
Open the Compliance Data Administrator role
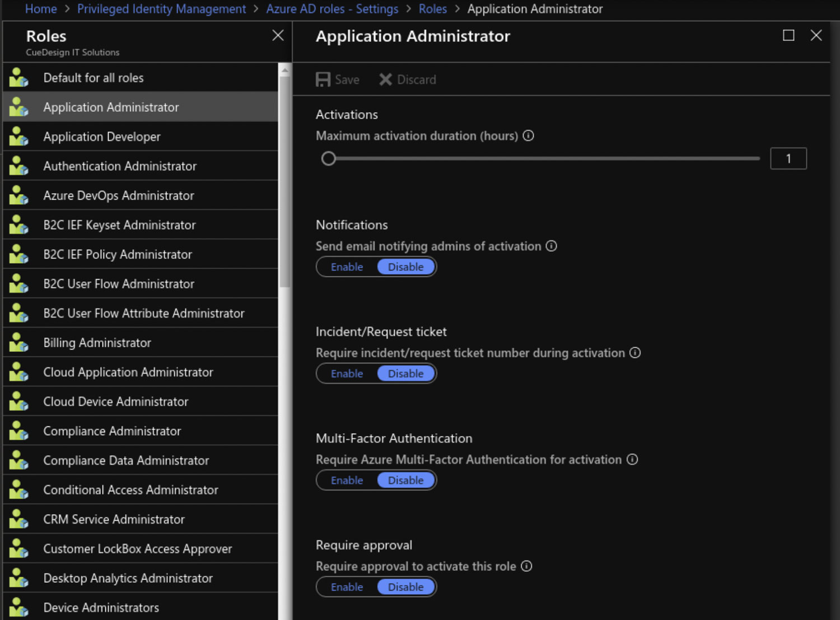(x=141, y=461)
